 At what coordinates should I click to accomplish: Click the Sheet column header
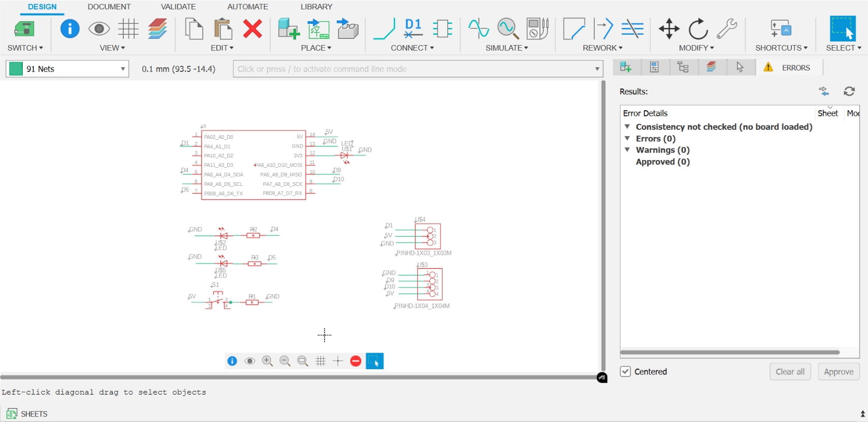828,113
